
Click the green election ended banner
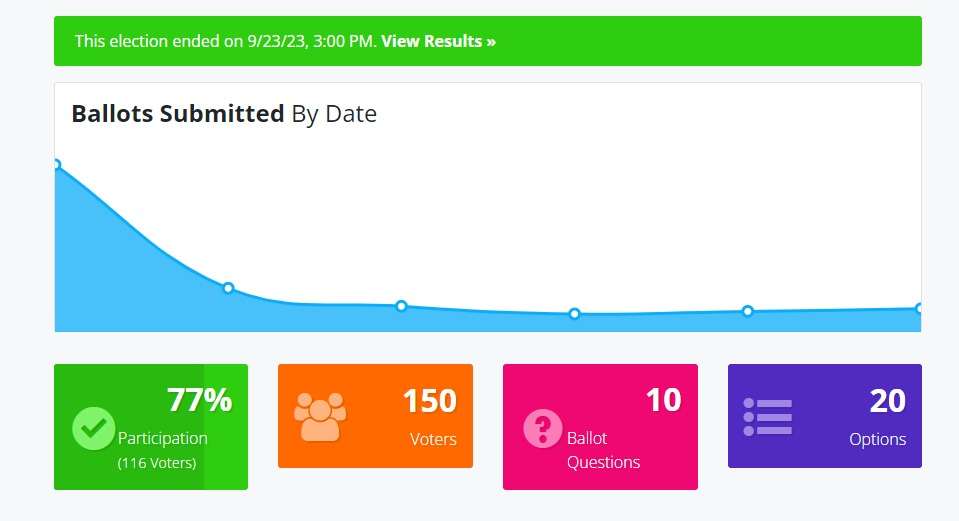coord(700,41)
